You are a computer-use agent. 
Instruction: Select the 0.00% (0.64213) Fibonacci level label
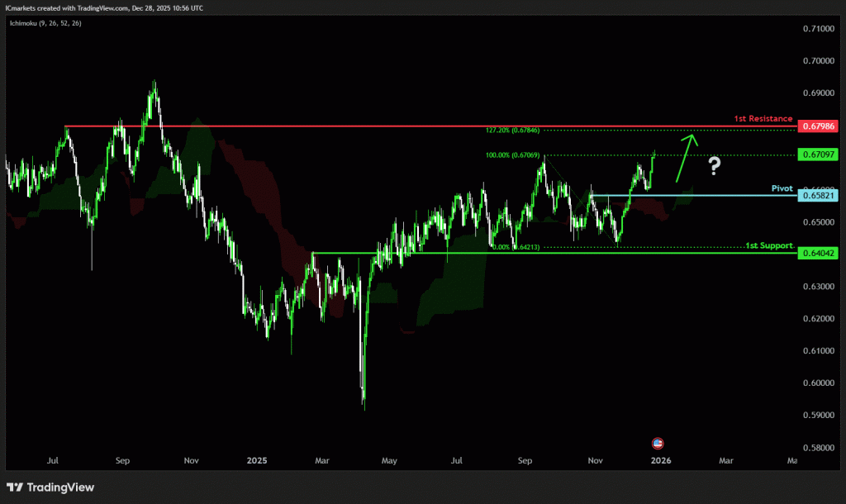tap(516, 246)
